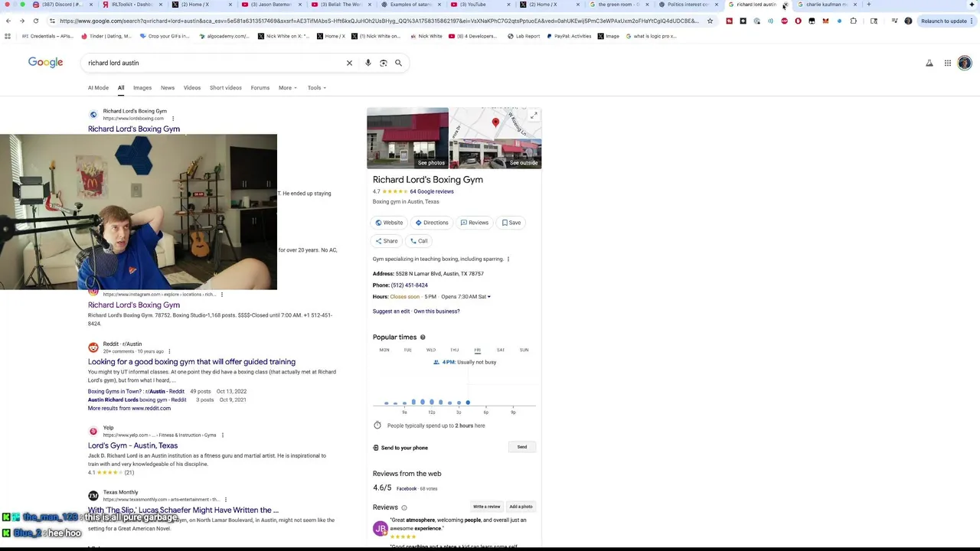Clear the search box with the X icon
980x551 pixels.
pyautogui.click(x=349, y=63)
